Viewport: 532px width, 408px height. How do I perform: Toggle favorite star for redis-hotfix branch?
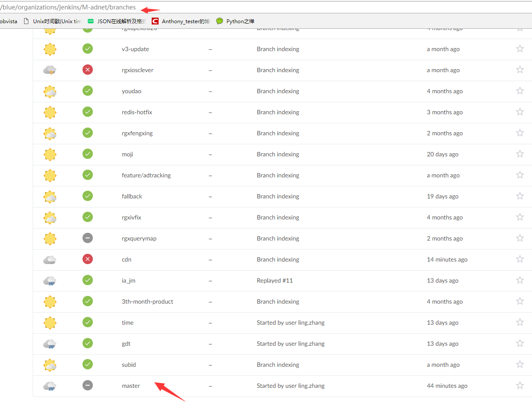tap(520, 112)
